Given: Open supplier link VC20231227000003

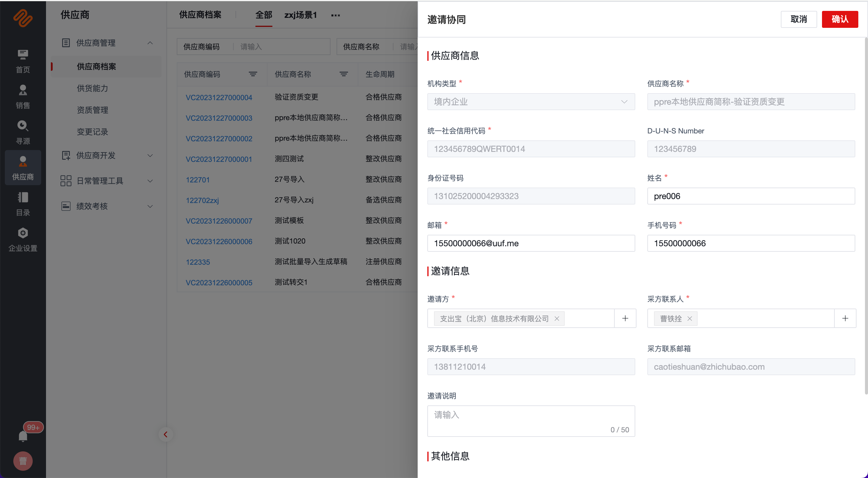Looking at the screenshot, I should coord(219,118).
